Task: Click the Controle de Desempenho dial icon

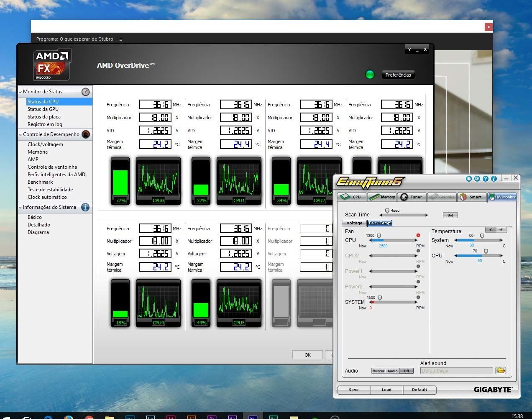Action: click(x=85, y=134)
